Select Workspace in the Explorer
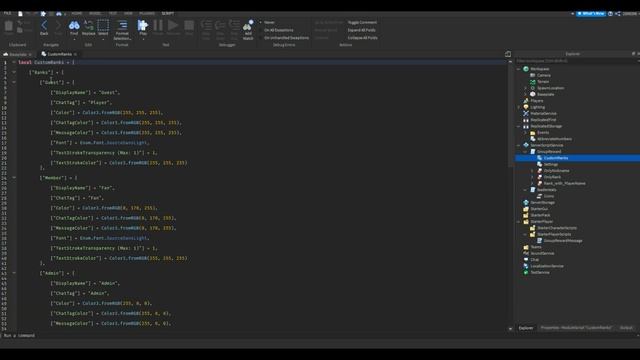Screen dimensions: 640x360 point(540,69)
